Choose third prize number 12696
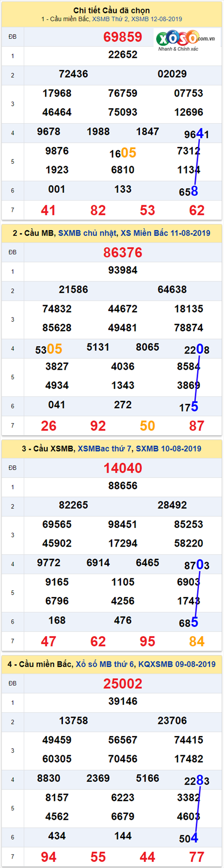The height and width of the screenshot is (868, 224). coord(189,112)
